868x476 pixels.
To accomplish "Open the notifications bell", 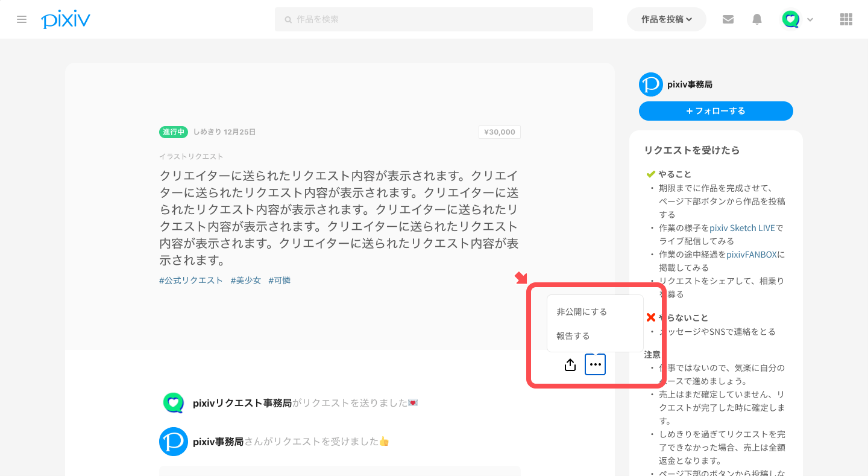I will [x=757, y=19].
